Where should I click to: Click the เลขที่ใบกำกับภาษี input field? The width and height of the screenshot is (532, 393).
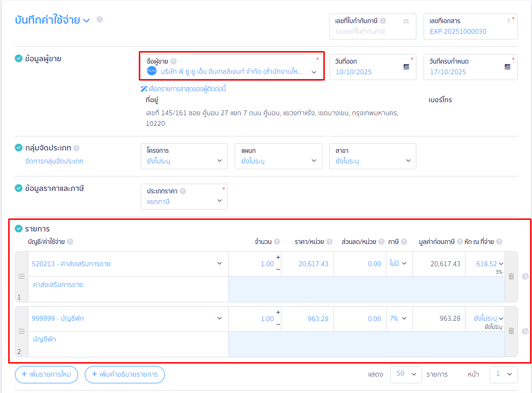(372, 32)
